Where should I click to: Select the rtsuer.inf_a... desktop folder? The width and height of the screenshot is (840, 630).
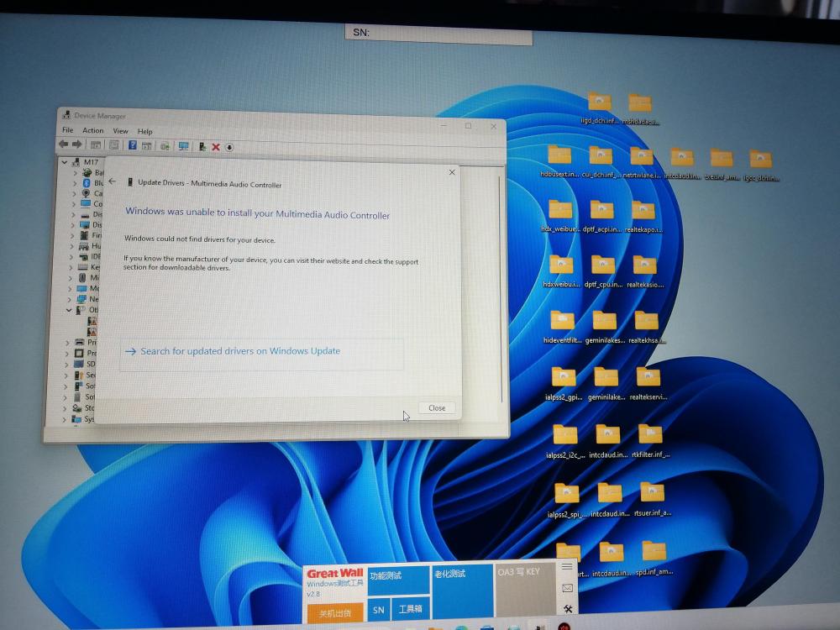(653, 499)
